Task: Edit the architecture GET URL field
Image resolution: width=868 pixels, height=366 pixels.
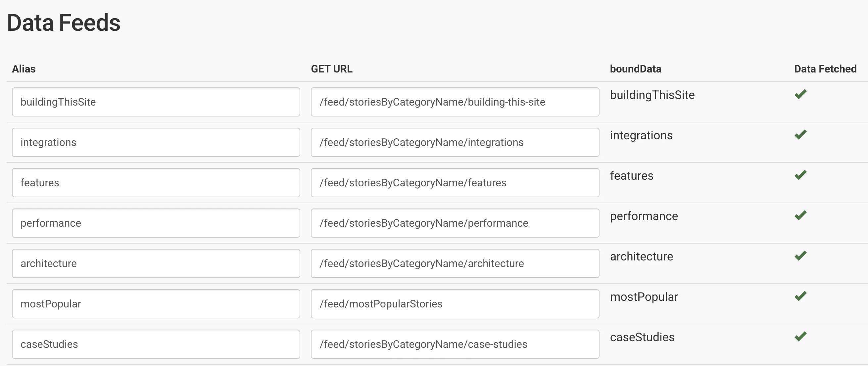Action: click(x=455, y=264)
